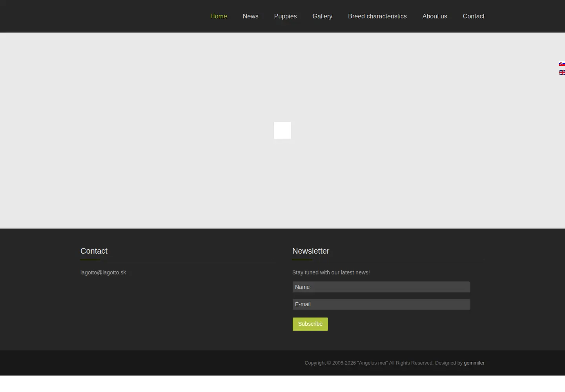
Task: Open the lagotto@lagotto.sk email link
Action: [103, 272]
